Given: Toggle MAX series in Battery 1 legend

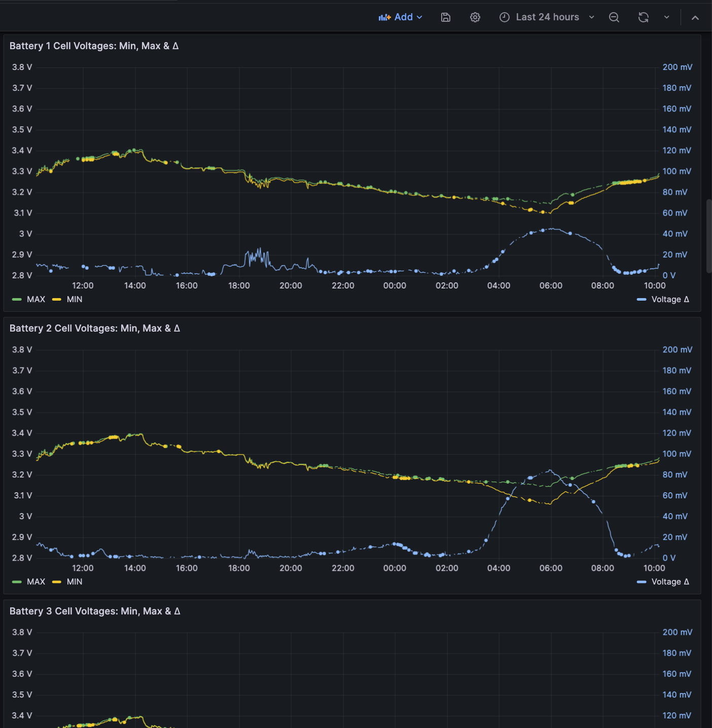Looking at the screenshot, I should point(36,300).
